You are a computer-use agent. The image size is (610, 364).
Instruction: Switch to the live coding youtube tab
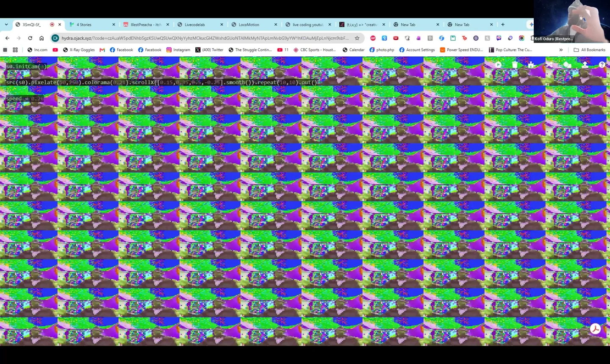[x=308, y=25]
